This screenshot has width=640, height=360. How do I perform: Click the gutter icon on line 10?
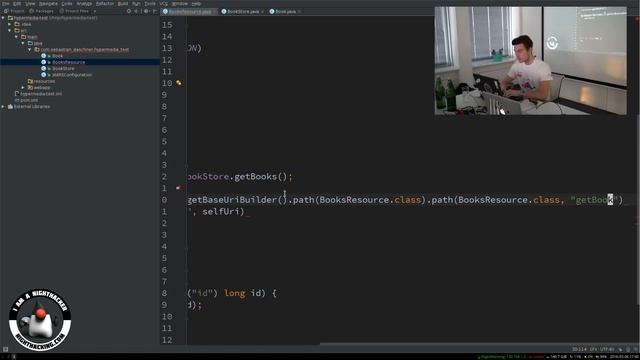click(x=179, y=83)
